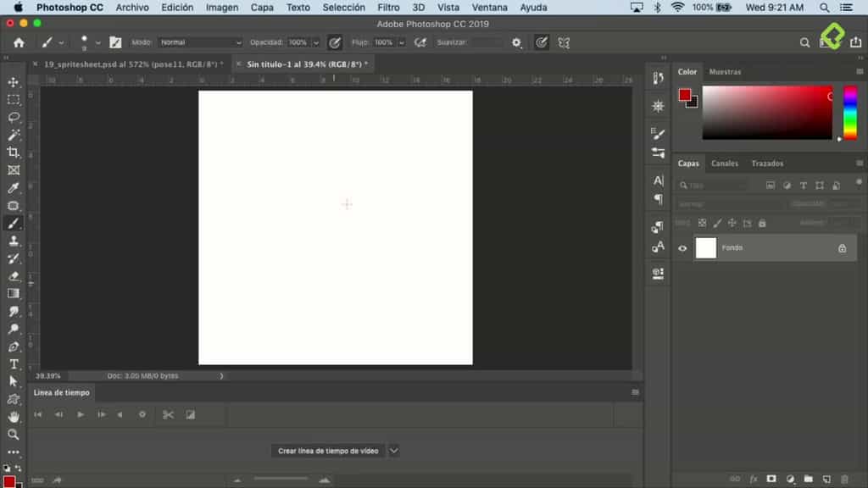Select the Eyedropper tool
Viewport: 868px width, 488px height.
[14, 188]
